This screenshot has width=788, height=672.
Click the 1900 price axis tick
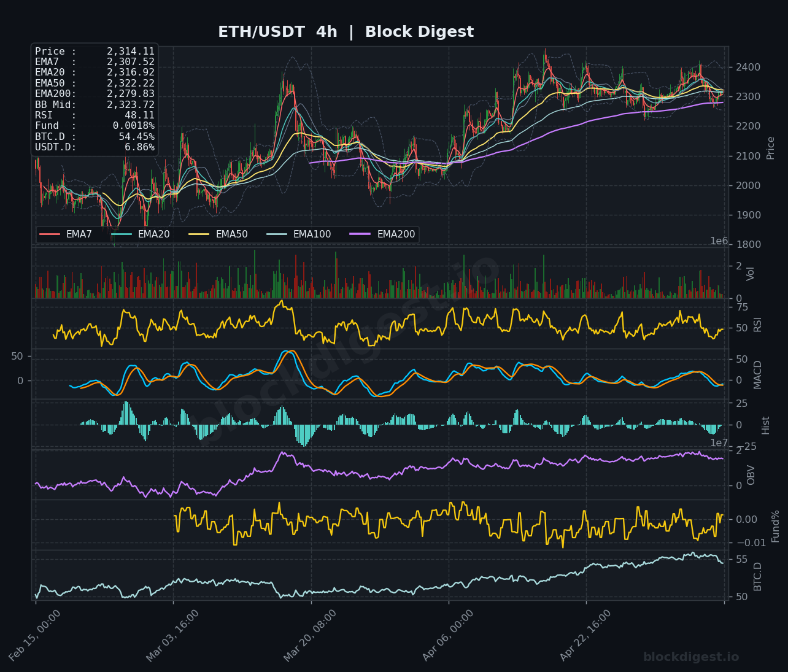tap(748, 215)
